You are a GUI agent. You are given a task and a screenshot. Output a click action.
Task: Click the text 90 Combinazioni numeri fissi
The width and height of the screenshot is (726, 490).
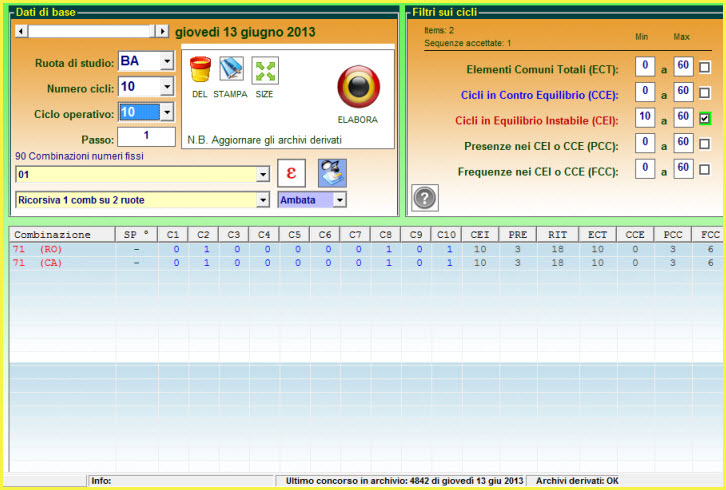pyautogui.click(x=79, y=156)
